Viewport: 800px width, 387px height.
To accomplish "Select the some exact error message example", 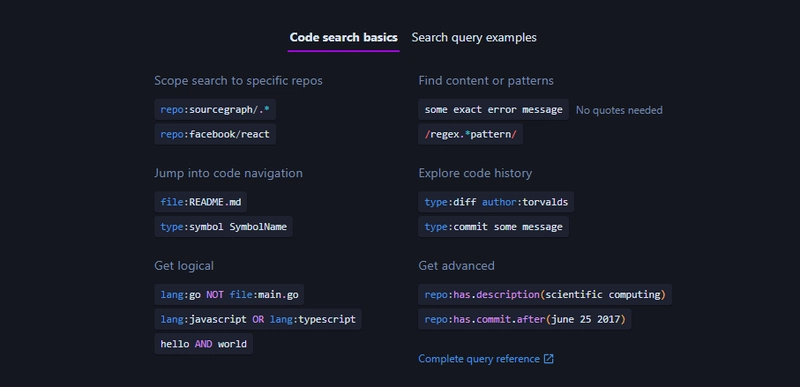I will pos(493,110).
